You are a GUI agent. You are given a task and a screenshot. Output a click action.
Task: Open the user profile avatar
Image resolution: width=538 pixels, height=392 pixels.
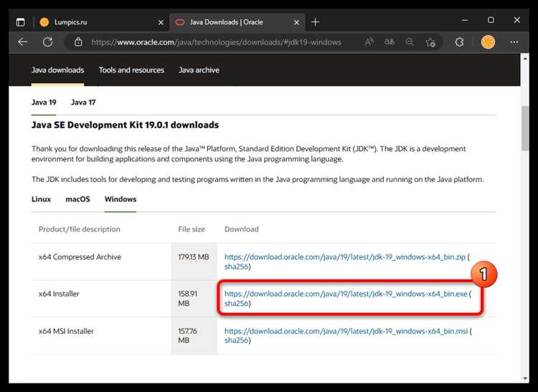(488, 42)
